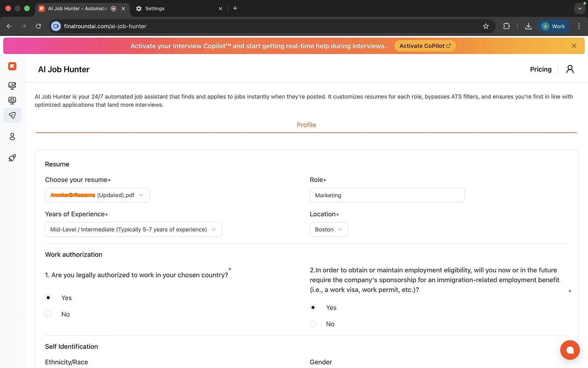This screenshot has width=588, height=368.
Task: Open the Choose your resume dropdown
Action: [97, 195]
